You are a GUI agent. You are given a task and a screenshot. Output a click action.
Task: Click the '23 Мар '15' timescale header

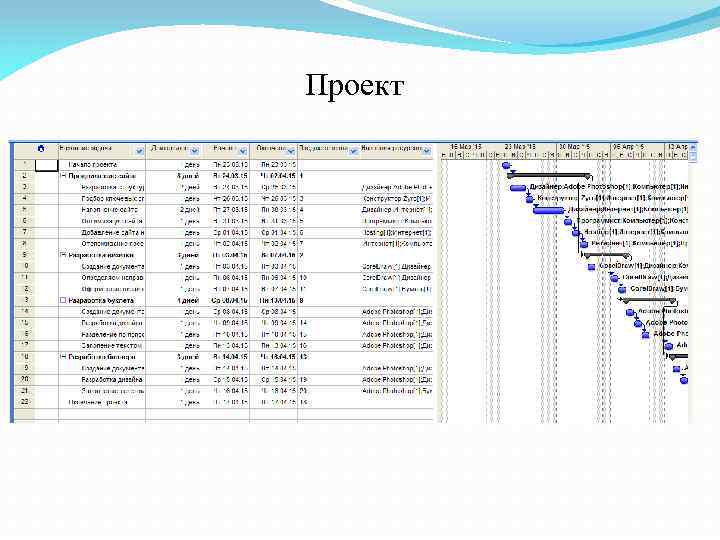[520, 147]
